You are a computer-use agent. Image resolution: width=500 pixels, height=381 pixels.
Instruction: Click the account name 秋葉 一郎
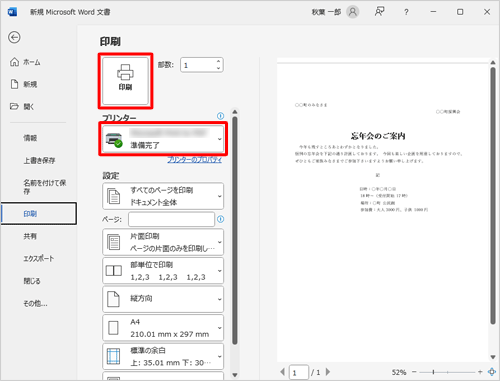(326, 12)
